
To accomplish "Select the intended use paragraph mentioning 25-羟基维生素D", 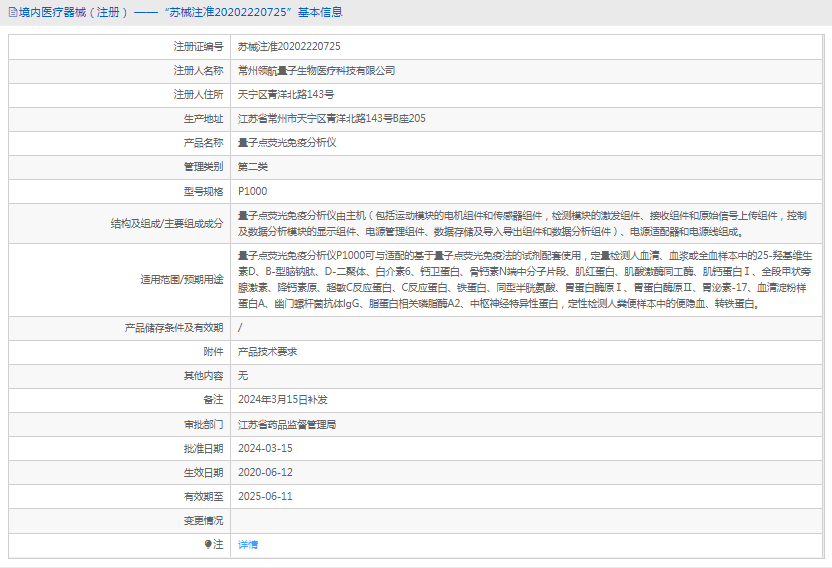I will point(525,280).
